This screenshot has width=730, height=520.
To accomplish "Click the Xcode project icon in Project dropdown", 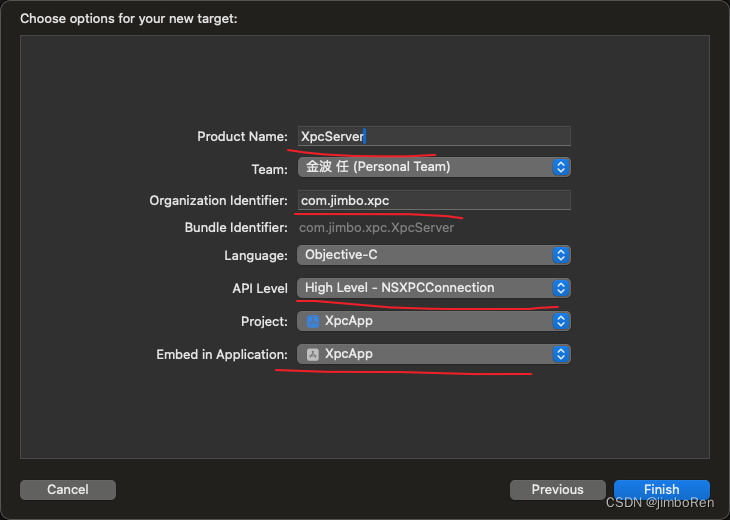I will point(313,321).
